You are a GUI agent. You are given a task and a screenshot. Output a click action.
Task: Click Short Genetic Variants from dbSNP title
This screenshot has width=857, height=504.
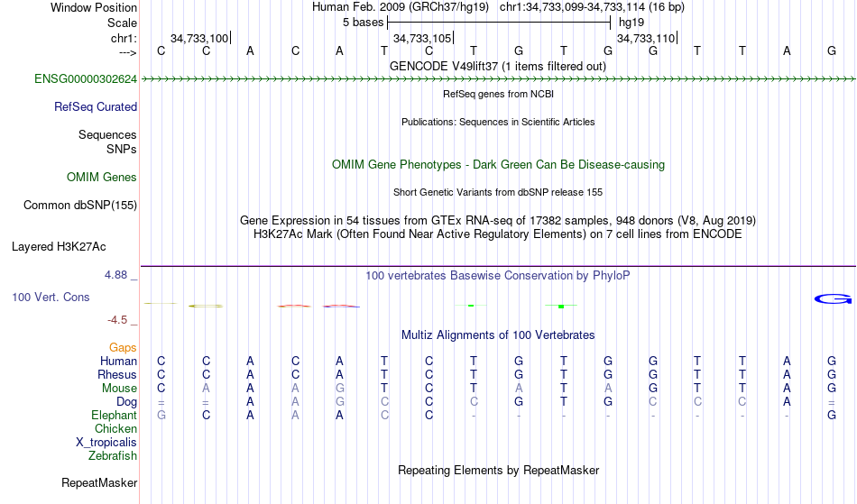click(498, 192)
